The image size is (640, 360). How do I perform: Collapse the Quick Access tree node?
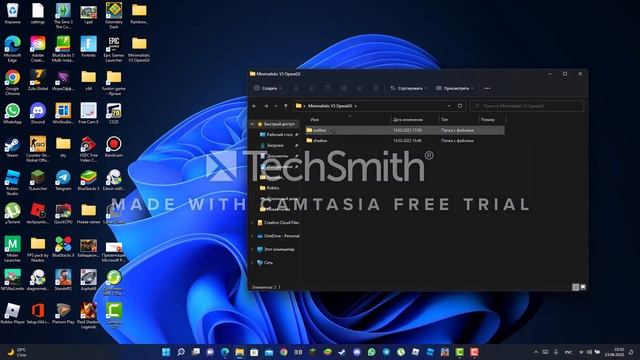252,124
